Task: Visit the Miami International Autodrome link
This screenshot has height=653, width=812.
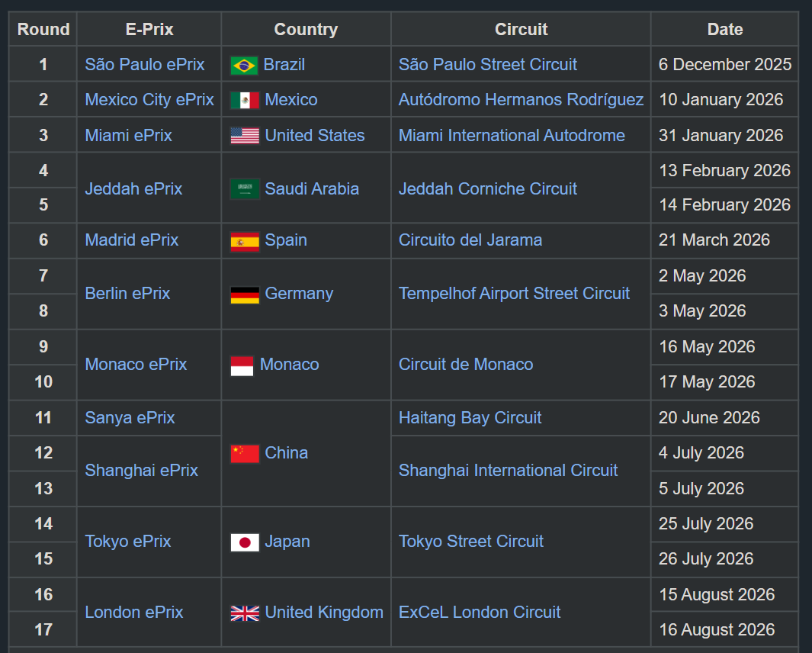Action: point(512,135)
